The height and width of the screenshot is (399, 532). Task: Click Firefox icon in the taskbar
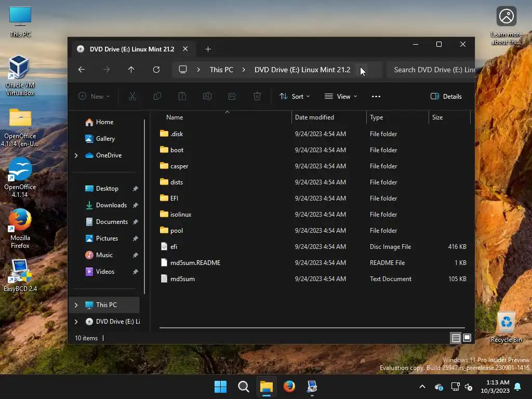(x=289, y=387)
